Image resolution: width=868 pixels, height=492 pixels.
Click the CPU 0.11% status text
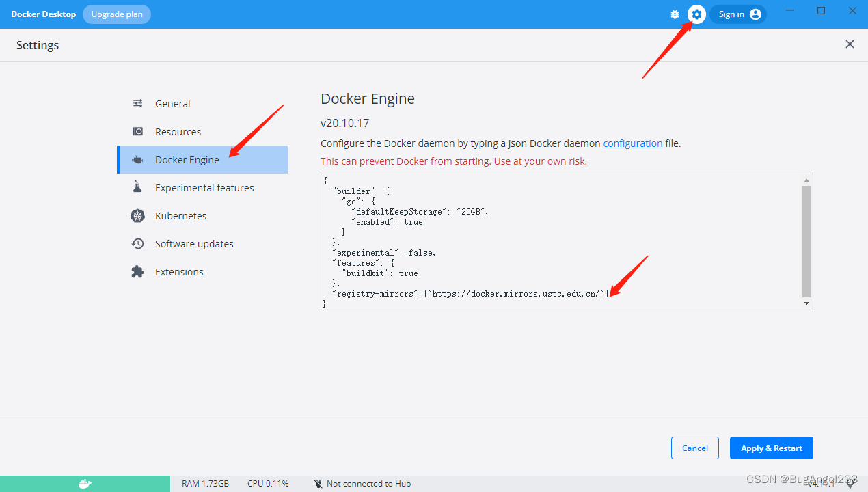(x=268, y=484)
